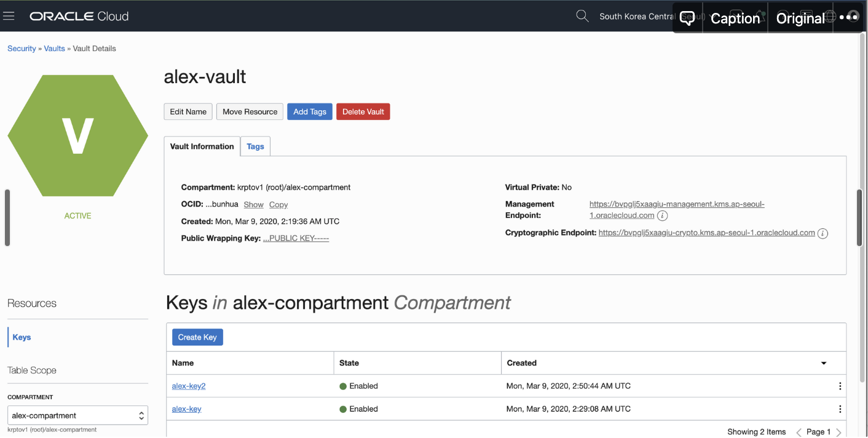
Task: Click the ACTIVE vault status text
Action: (77, 216)
